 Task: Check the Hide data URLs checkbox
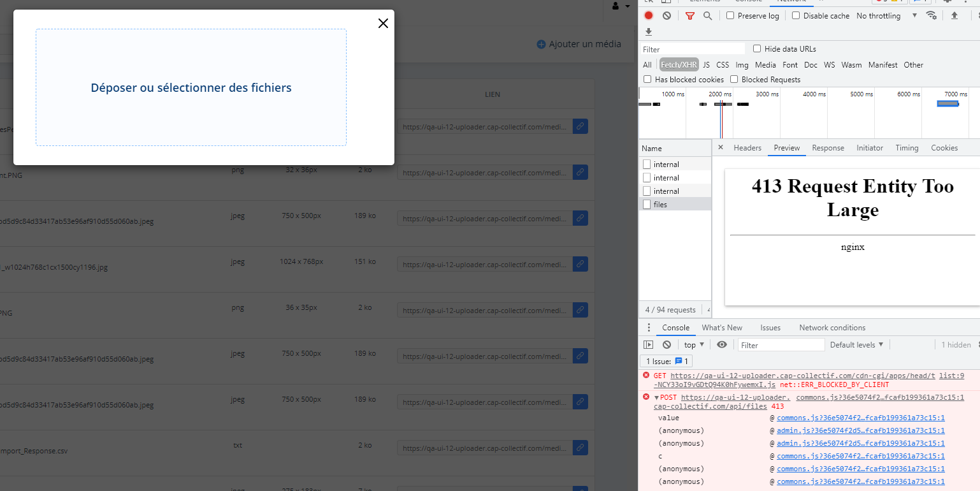tap(757, 48)
